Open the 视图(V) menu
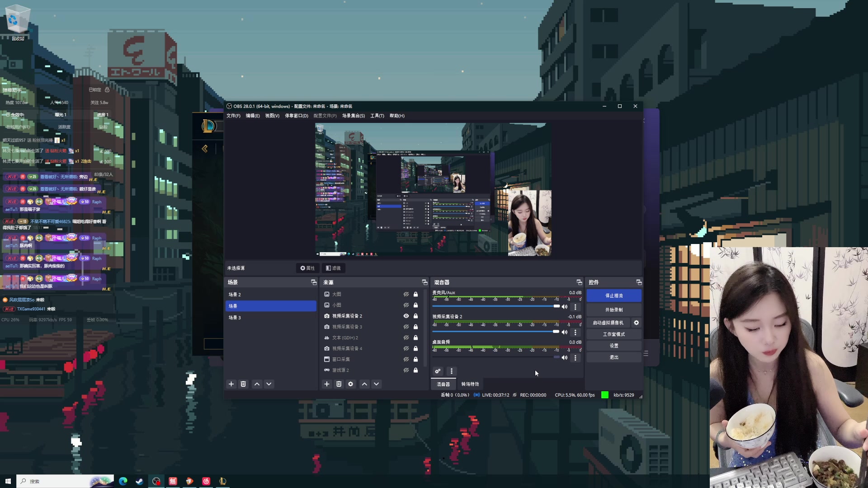This screenshot has width=868, height=488. [272, 116]
